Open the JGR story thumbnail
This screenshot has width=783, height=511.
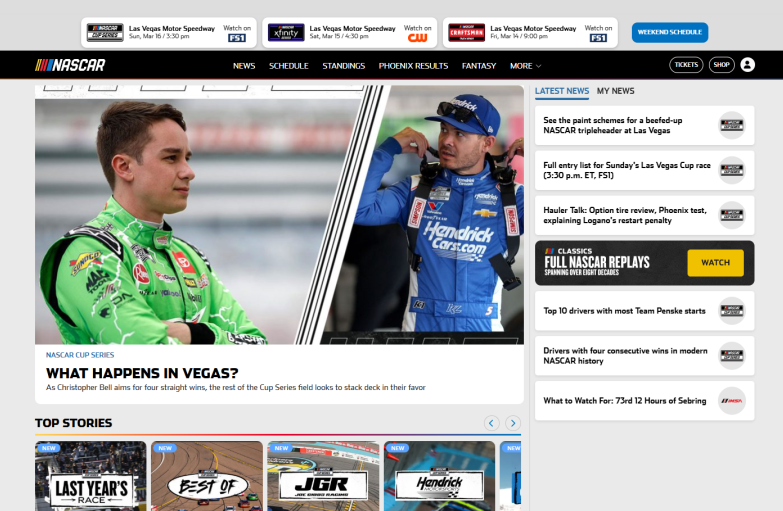click(x=323, y=476)
